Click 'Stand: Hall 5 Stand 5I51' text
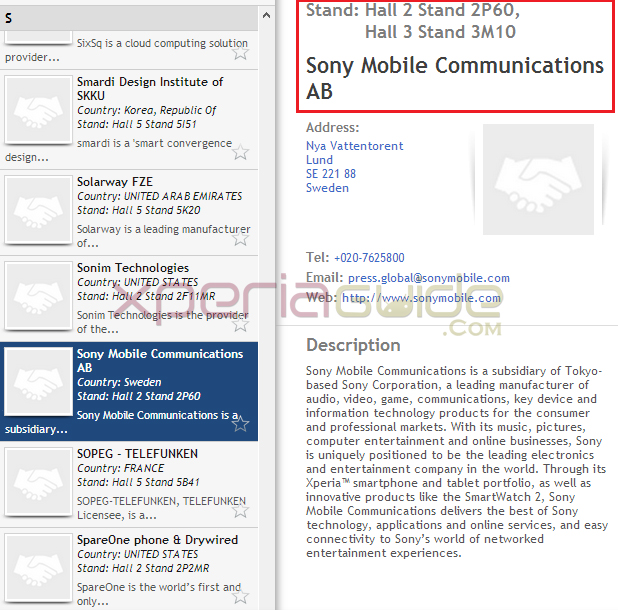The image size is (618, 610). [136, 125]
